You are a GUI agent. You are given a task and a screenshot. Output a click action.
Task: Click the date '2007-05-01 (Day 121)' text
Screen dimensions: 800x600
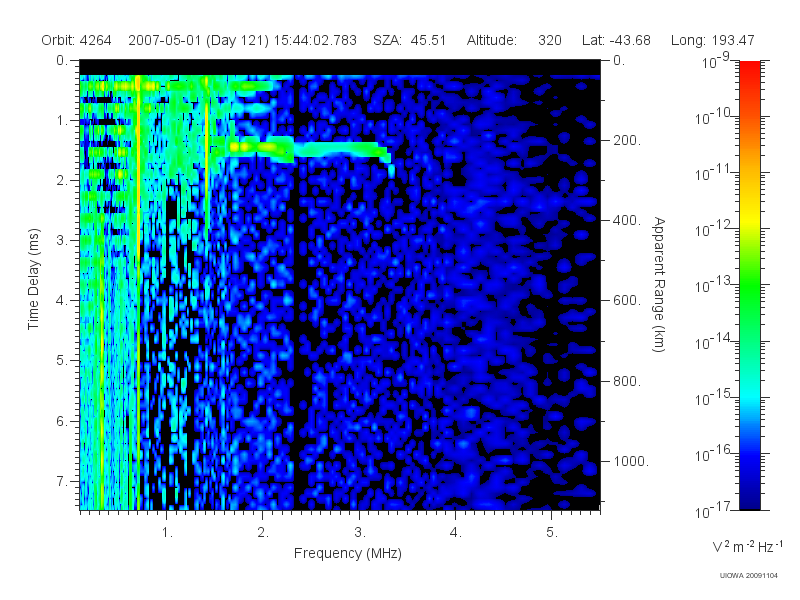pyautogui.click(x=198, y=40)
